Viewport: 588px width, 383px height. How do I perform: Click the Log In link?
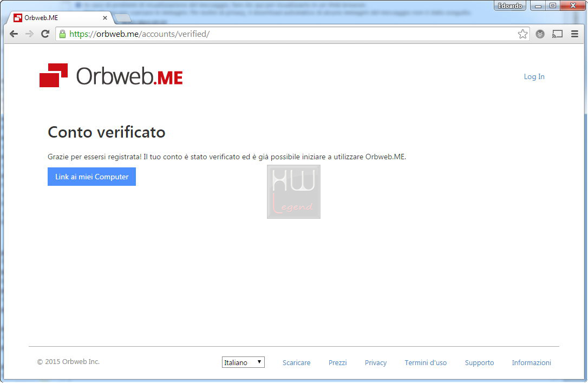(534, 76)
